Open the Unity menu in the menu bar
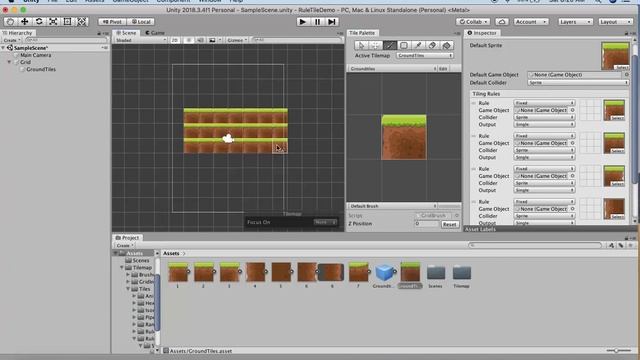The height and width of the screenshot is (360, 640). click(x=31, y=1)
